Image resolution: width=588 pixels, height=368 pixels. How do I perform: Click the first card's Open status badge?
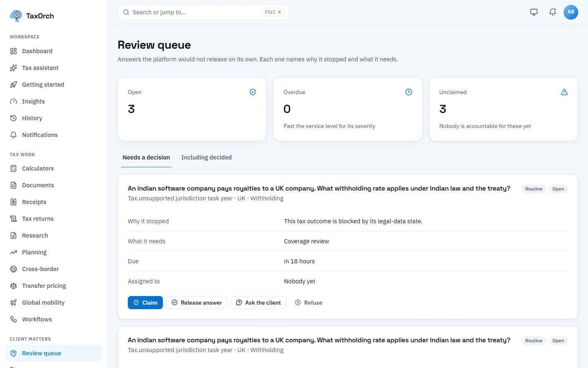pyautogui.click(x=558, y=189)
